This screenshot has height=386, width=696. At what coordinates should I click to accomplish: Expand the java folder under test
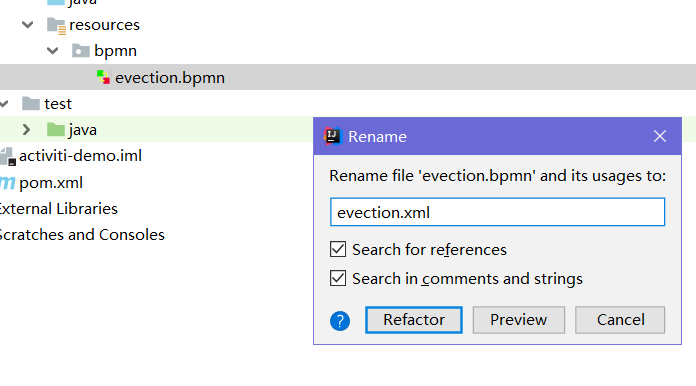click(x=26, y=130)
